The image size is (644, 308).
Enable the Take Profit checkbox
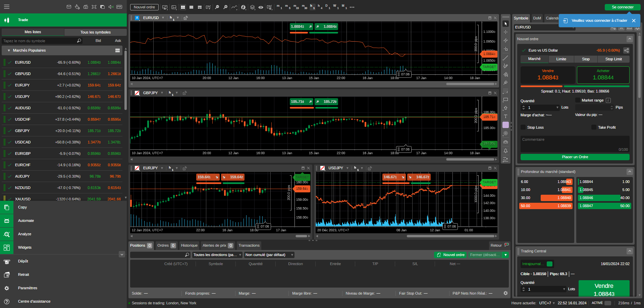(594, 127)
